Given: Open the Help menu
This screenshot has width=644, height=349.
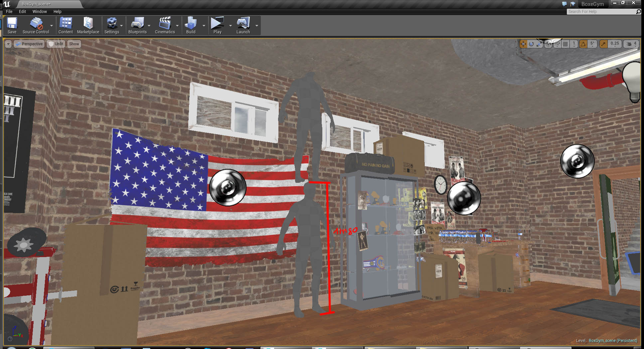Looking at the screenshot, I should (x=58, y=11).
